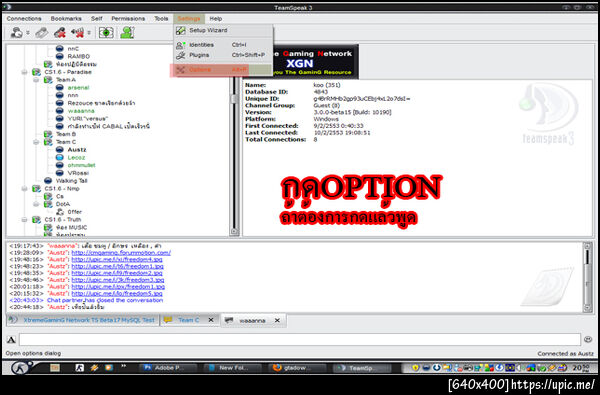Image resolution: width=600 pixels, height=395 pixels.
Task: Switch to Adobe Photoshop in the taskbar
Action: (x=167, y=368)
